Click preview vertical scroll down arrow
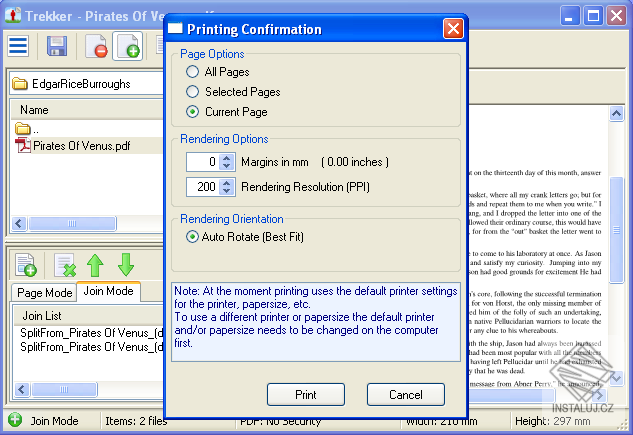Screen dimensions: 633x435 pyautogui.click(x=616, y=378)
